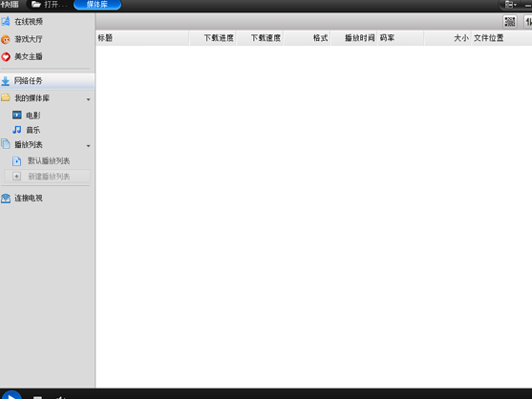Select the 游戏大厅 game hall icon

click(6, 39)
